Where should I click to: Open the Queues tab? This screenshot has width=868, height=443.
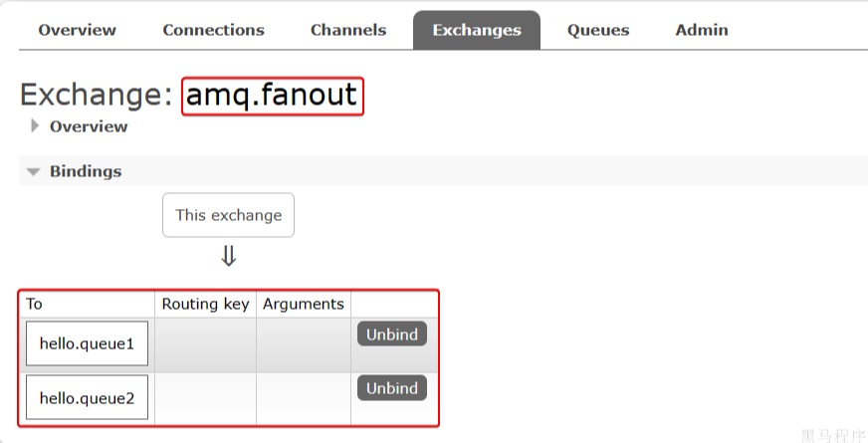pyautogui.click(x=598, y=30)
